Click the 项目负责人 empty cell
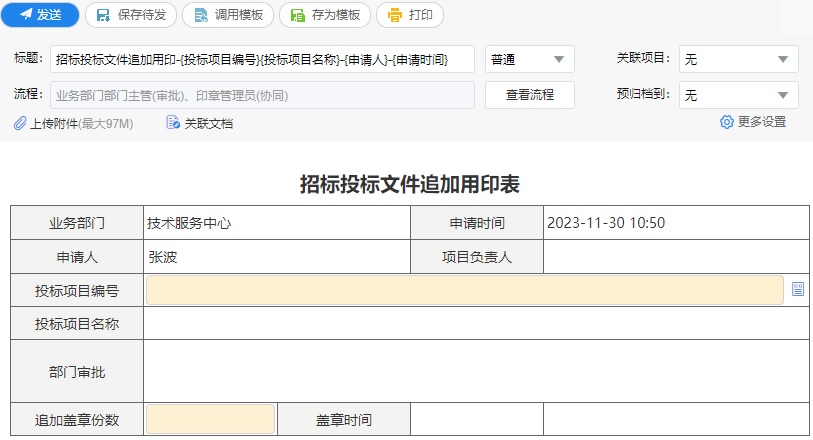The width and height of the screenshot is (813, 440). (x=676, y=257)
